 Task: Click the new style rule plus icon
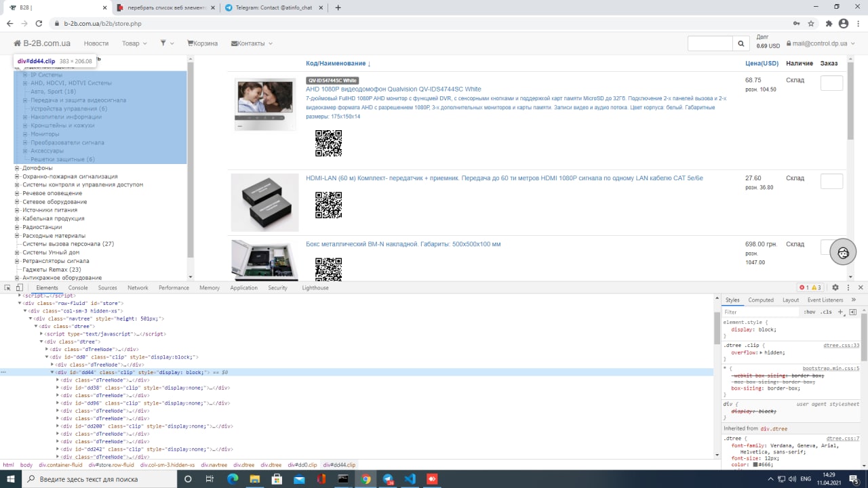click(841, 312)
